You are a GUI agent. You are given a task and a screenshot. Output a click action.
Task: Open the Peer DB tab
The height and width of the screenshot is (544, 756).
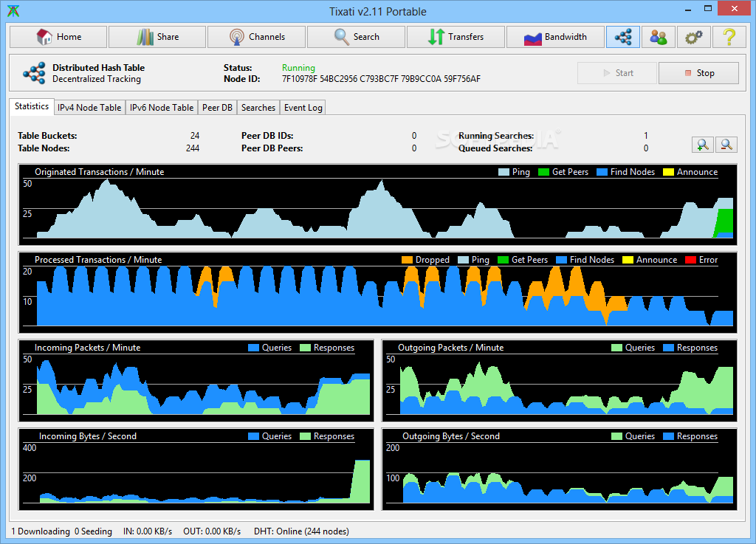point(217,108)
